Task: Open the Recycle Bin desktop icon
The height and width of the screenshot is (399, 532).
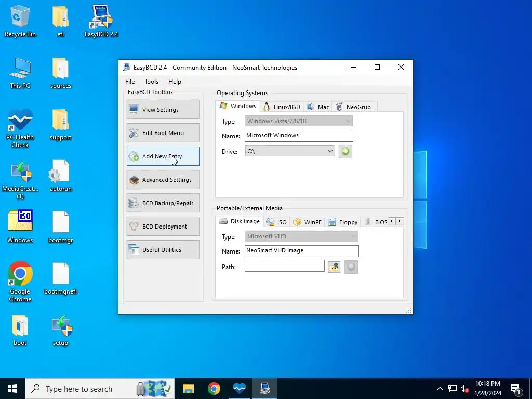Action: [x=20, y=21]
